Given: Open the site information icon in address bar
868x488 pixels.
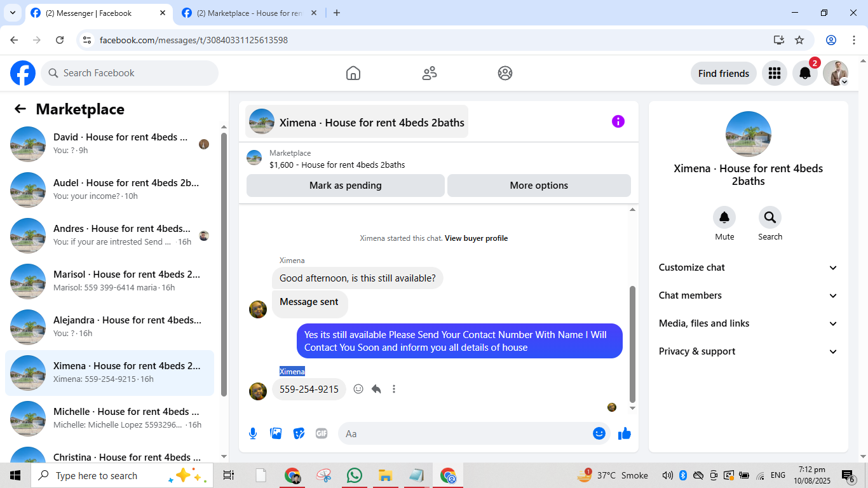Looking at the screenshot, I should pyautogui.click(x=88, y=40).
